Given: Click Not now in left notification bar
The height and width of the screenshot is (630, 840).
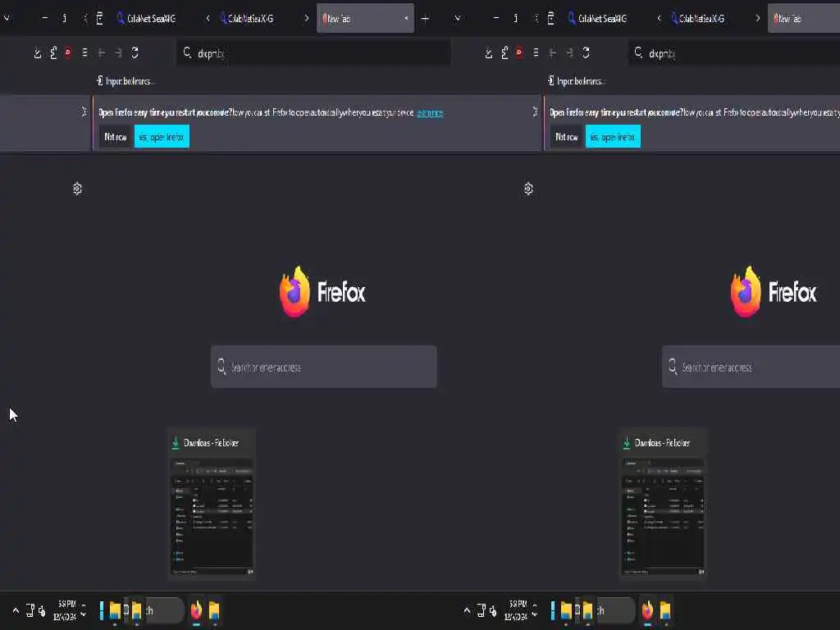Looking at the screenshot, I should [115, 137].
